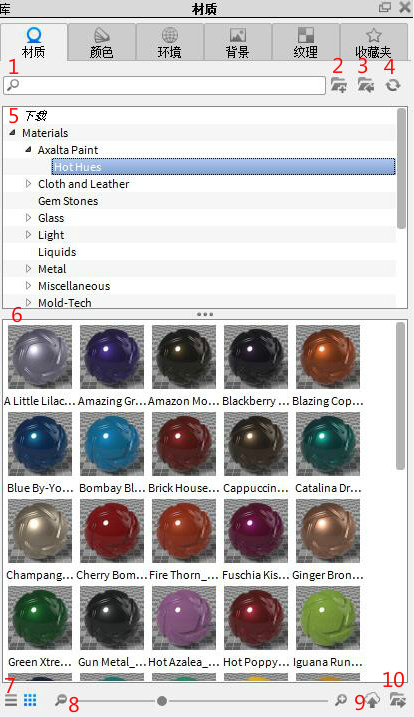The image size is (414, 717).
Task: Click the import library folder icon
Action: (x=366, y=85)
